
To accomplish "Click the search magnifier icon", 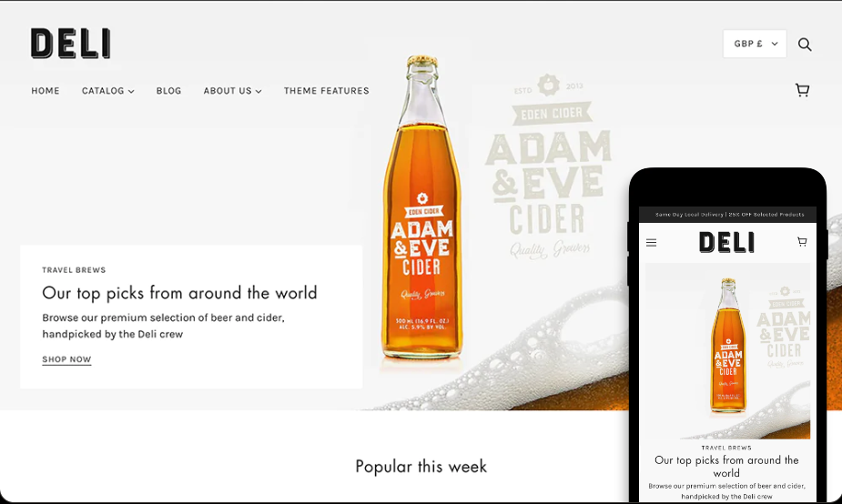I will click(x=805, y=44).
